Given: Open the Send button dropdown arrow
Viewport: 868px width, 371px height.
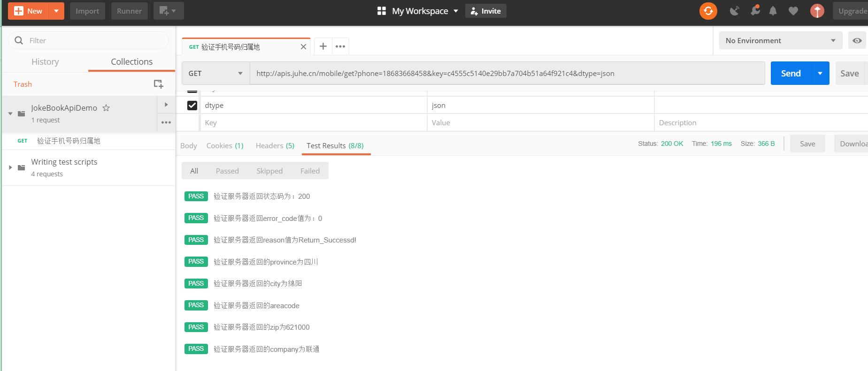Looking at the screenshot, I should pos(820,74).
